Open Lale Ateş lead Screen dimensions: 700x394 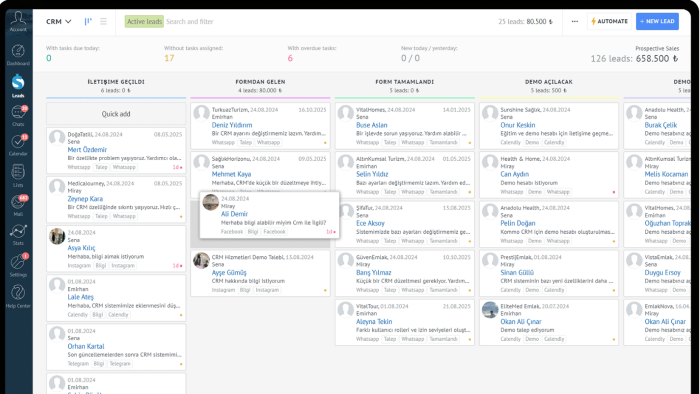[80, 297]
